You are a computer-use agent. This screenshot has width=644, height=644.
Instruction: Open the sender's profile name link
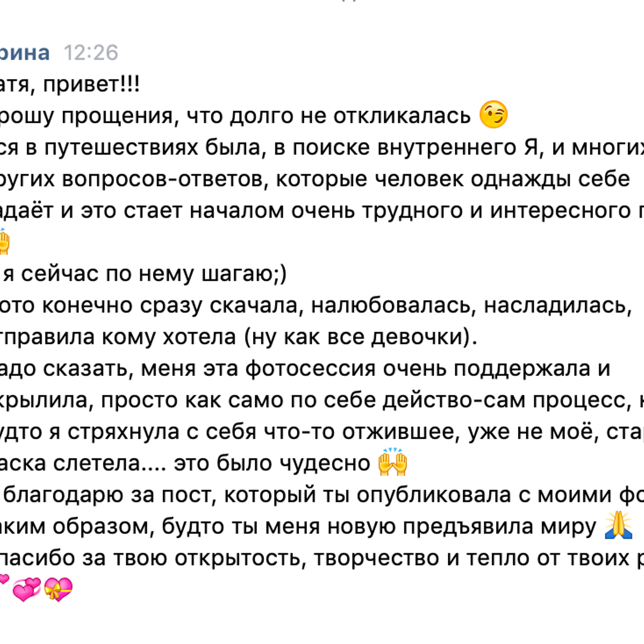24,52
